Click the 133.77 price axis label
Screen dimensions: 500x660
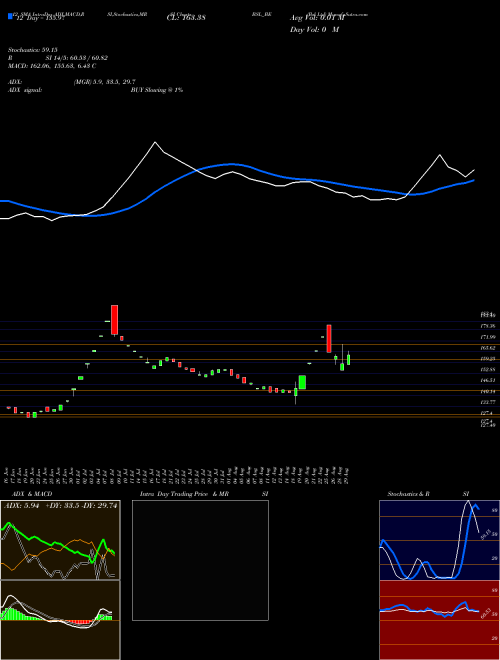click(489, 402)
